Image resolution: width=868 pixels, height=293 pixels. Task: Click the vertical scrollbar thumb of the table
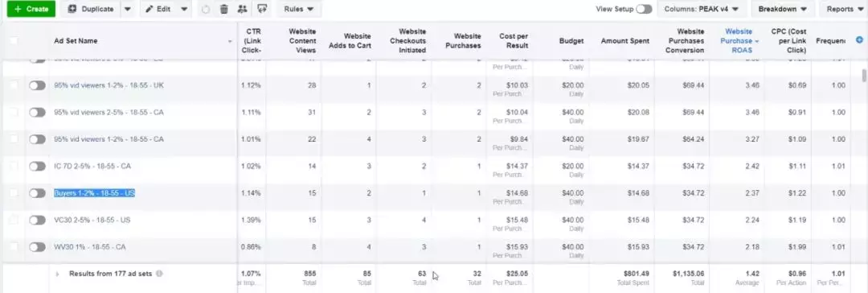pos(863,75)
